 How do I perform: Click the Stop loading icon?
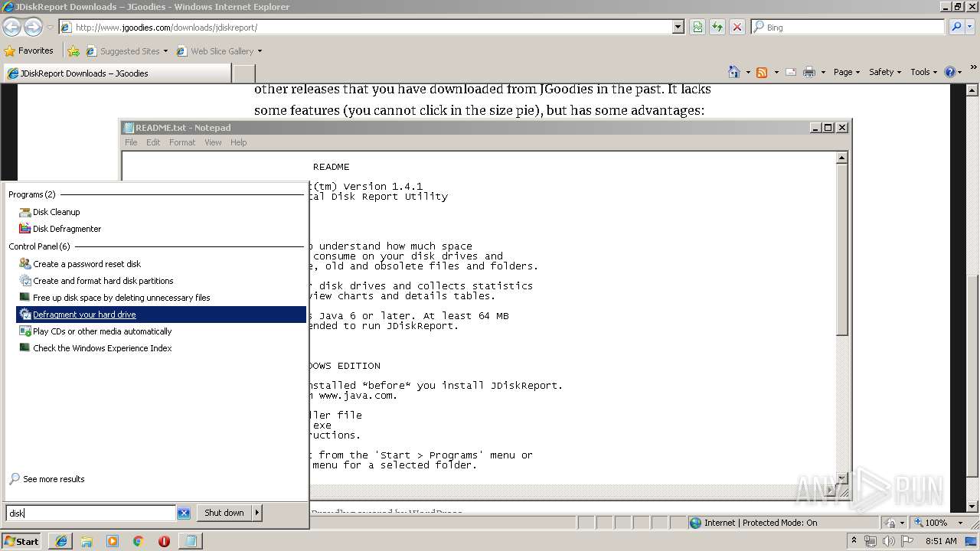pos(737,28)
